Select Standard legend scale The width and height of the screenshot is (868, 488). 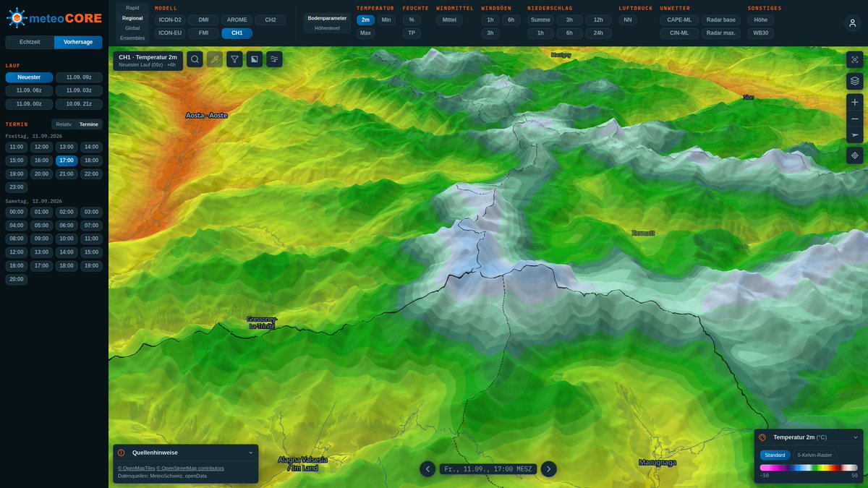[775, 455]
